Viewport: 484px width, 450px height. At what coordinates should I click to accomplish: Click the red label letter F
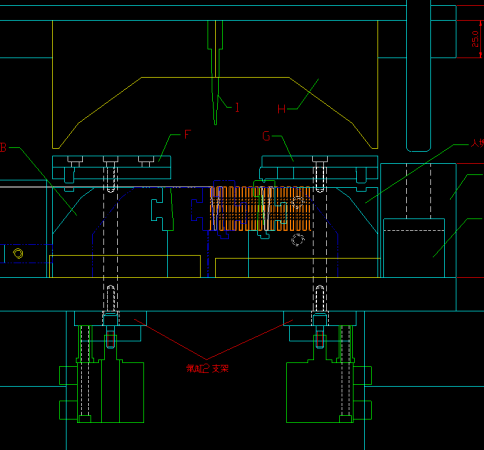click(187, 134)
